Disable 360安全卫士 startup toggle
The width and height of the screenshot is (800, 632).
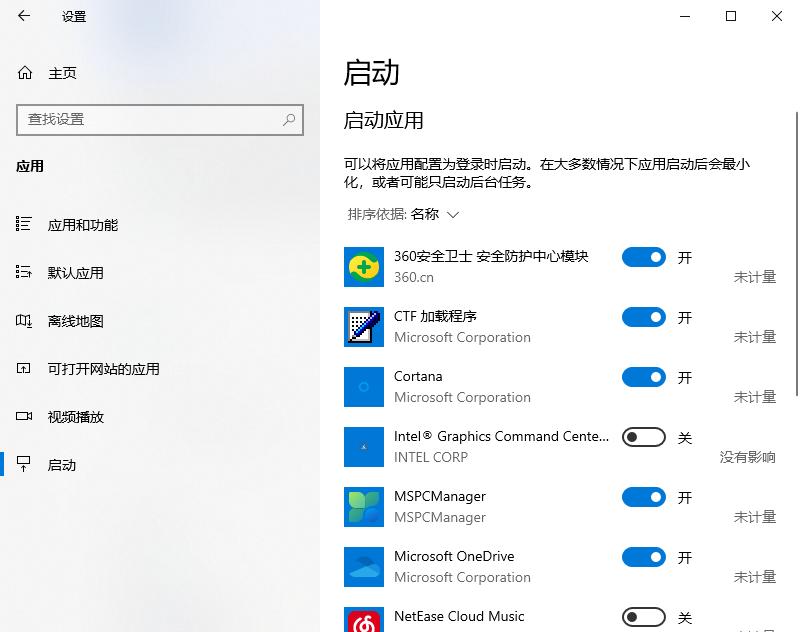click(643, 257)
